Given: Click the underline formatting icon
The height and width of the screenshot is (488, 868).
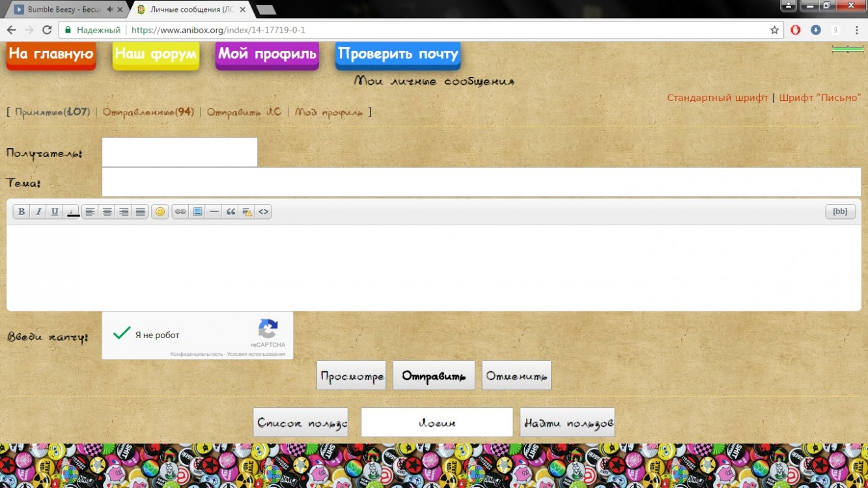Looking at the screenshot, I should 55,212.
